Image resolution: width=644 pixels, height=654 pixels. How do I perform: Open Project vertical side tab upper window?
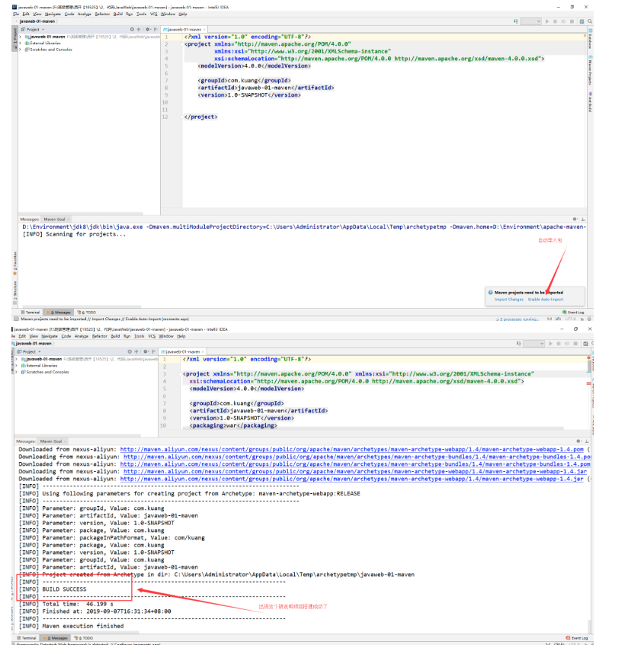15,38
